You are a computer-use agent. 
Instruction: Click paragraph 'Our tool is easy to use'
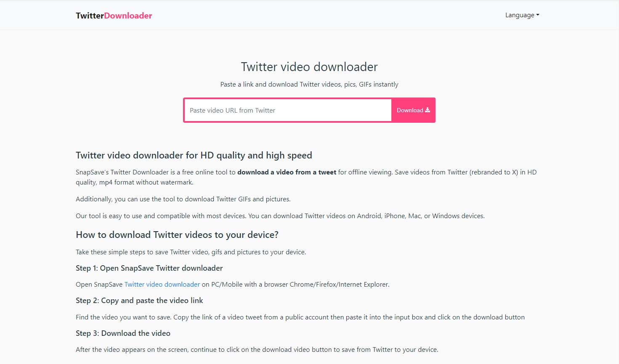point(280,216)
